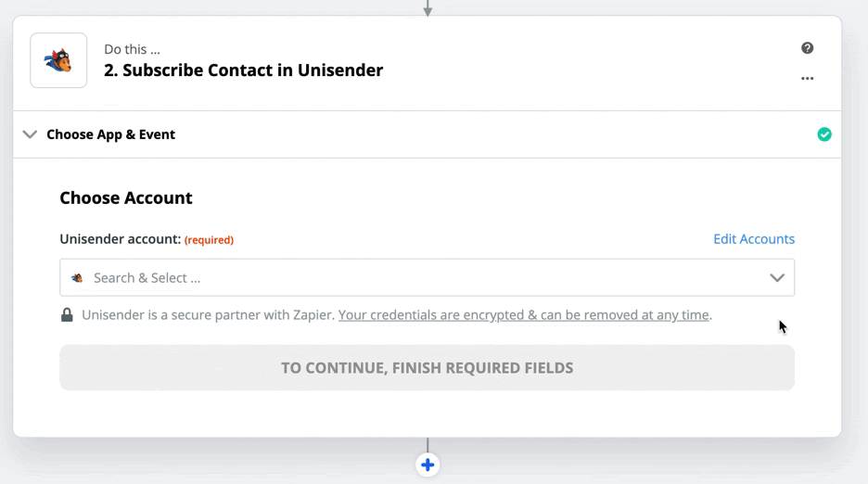Open the three-dot step options menu
Screen dimensions: 868x484
[x=807, y=79]
